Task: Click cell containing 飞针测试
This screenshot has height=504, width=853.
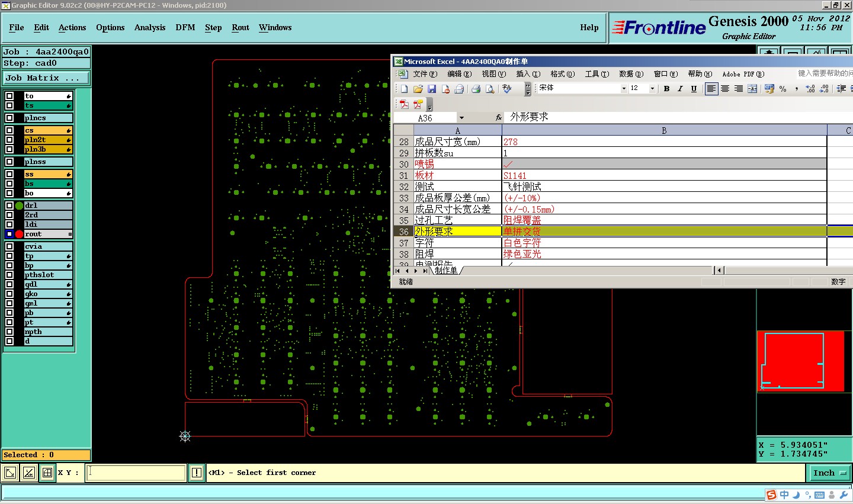Action: tap(664, 187)
